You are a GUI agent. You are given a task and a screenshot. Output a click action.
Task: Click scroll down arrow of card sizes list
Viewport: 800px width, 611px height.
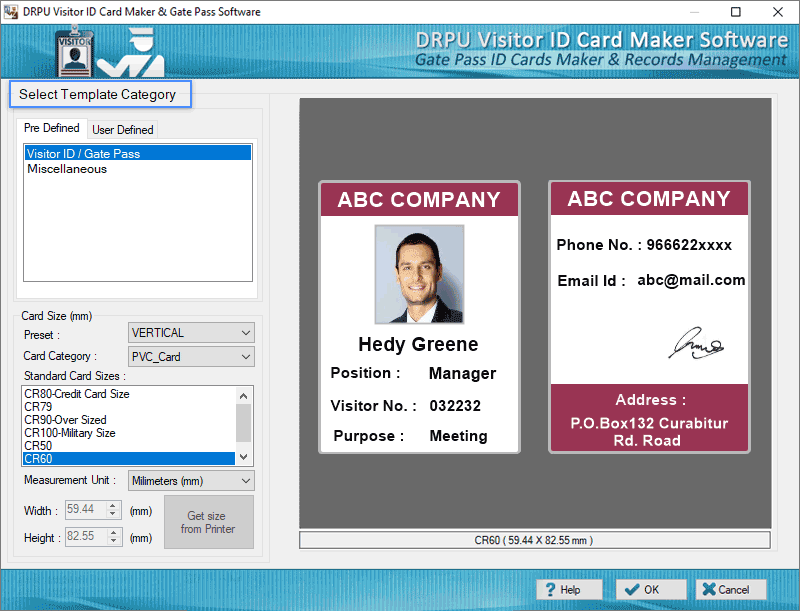click(x=244, y=457)
